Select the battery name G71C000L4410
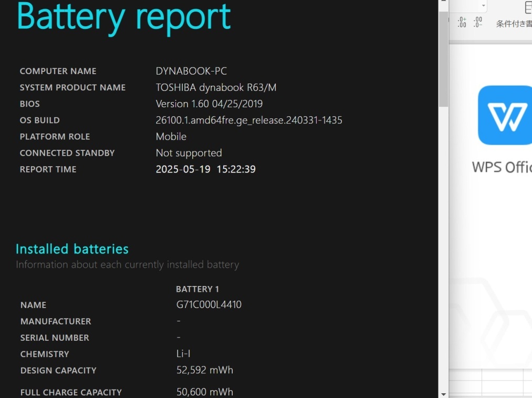This screenshot has width=532, height=398. coord(209,304)
